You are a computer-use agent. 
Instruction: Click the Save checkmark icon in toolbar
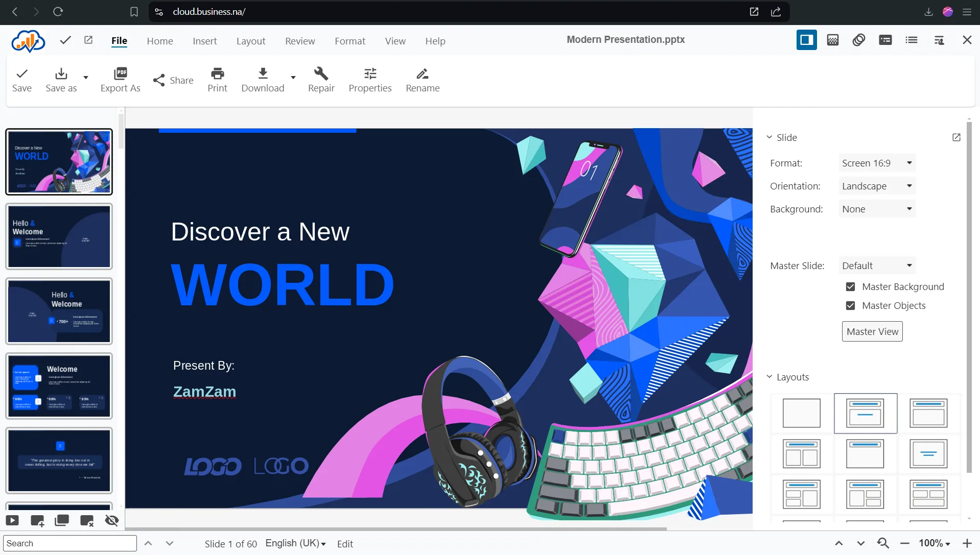22,74
